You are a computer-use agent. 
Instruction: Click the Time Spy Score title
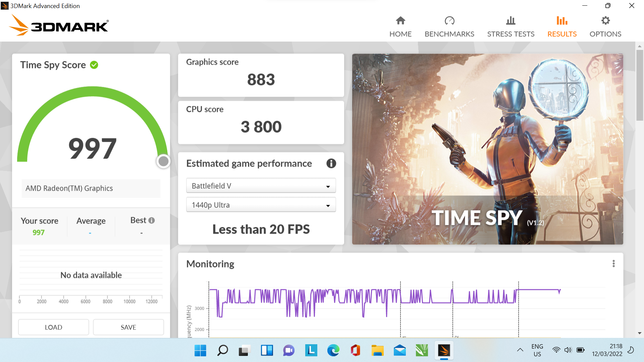[53, 65]
